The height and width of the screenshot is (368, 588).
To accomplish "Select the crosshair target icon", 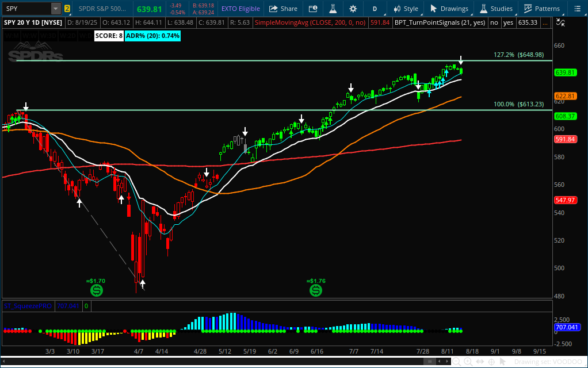I will 491,362.
